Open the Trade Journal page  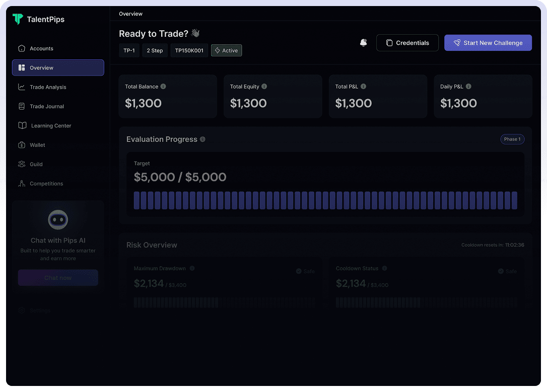(x=58, y=106)
